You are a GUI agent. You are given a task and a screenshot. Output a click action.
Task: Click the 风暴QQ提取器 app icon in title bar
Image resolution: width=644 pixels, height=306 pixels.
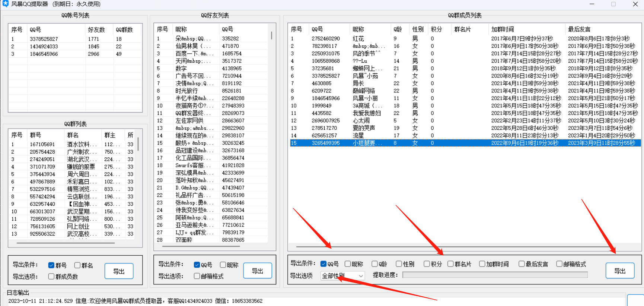tap(5, 4)
